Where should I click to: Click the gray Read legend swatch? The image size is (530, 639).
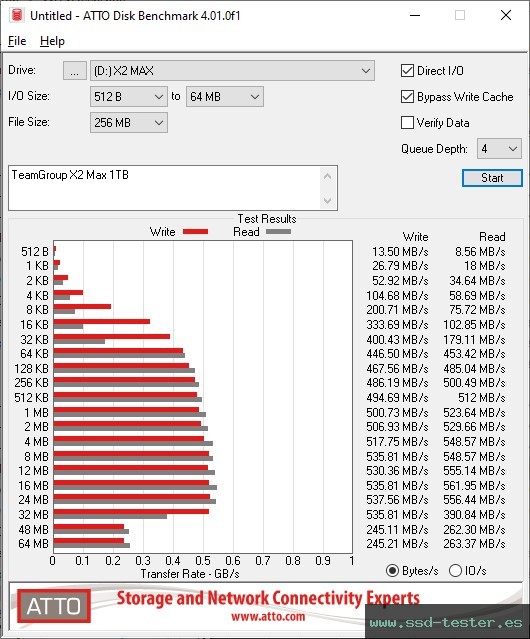(x=278, y=231)
